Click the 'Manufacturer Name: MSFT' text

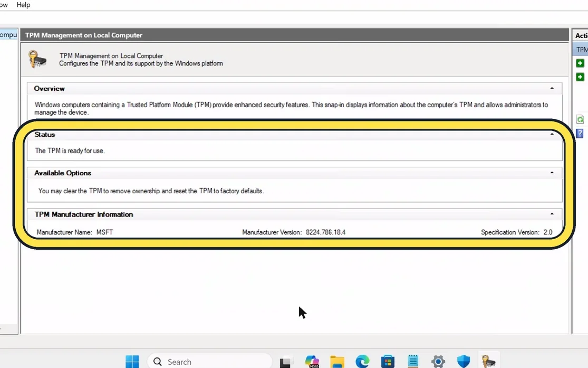tap(75, 232)
